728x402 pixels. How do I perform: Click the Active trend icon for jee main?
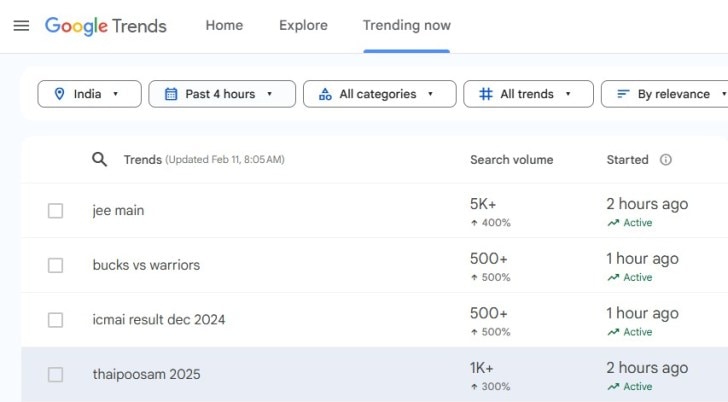(x=613, y=223)
